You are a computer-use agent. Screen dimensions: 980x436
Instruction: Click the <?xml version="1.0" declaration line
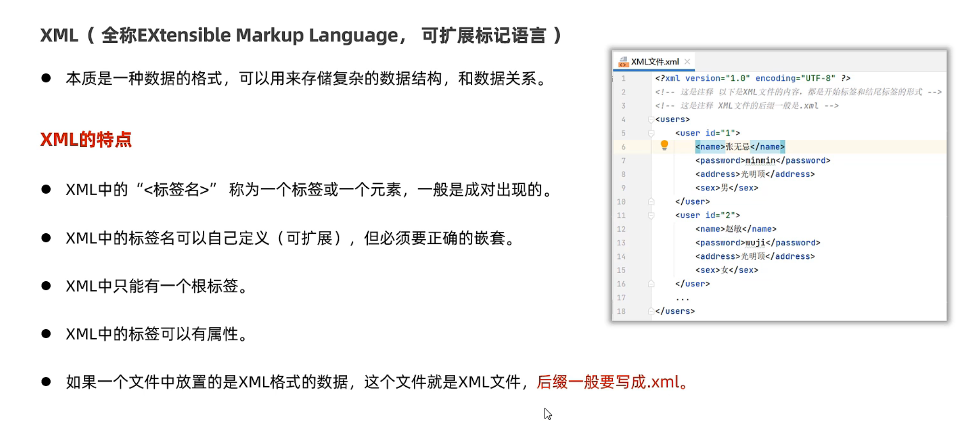coord(753,78)
